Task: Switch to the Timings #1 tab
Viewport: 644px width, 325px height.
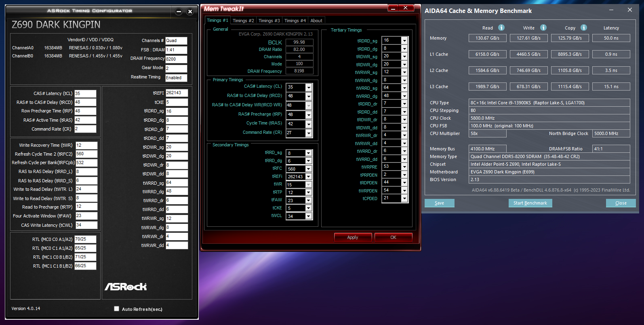Action: tap(217, 20)
